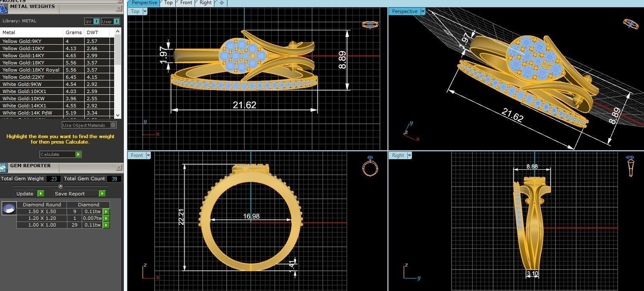Click the Save Report button
Screen dimensions: 644x291
[80, 194]
